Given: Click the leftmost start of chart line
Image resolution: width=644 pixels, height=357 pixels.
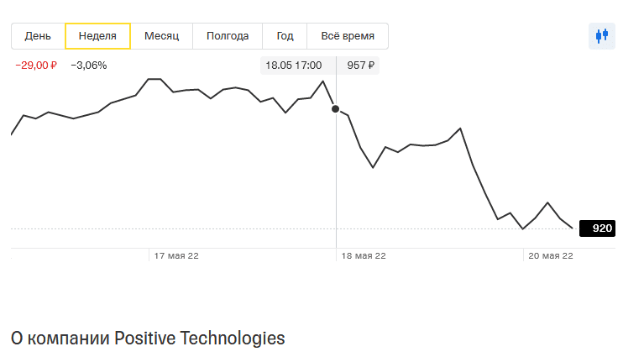Looking at the screenshot, I should 12,134.
